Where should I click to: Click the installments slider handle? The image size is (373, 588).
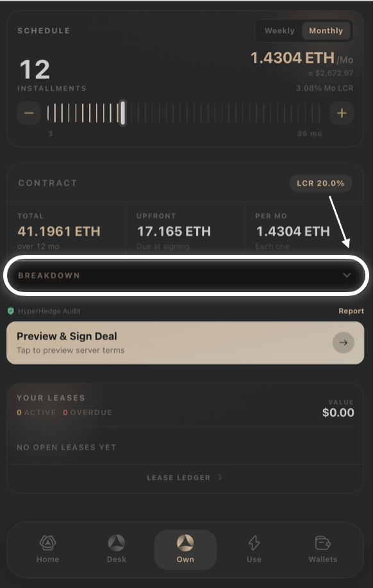tap(122, 113)
